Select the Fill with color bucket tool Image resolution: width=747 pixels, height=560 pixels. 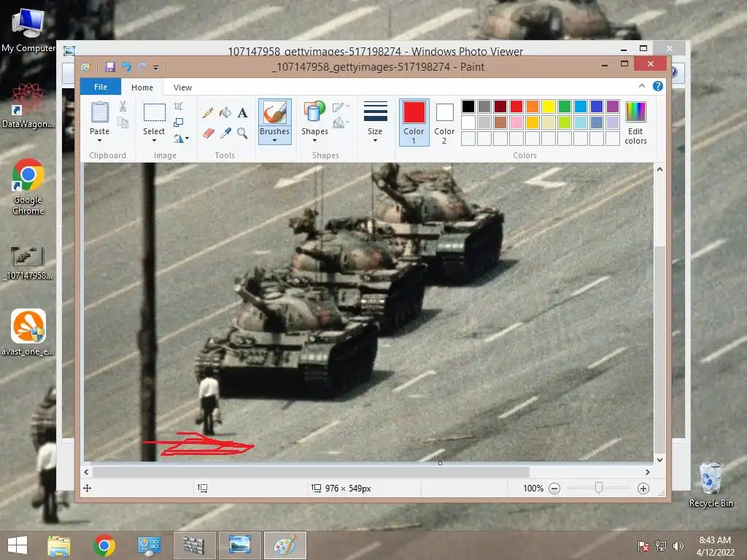tap(225, 113)
